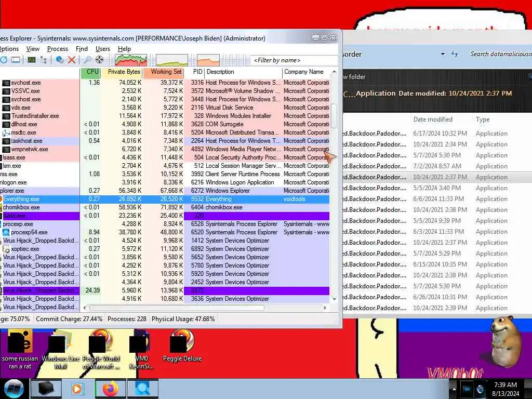The image size is (532, 399).
Task: Click the Find handle or DLL binoculars icon
Action: [87, 60]
